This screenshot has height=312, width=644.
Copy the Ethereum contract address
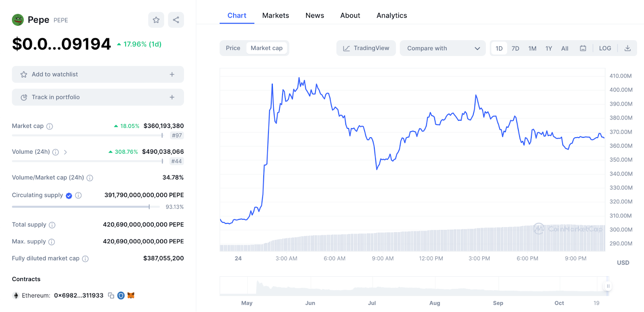[111, 295]
